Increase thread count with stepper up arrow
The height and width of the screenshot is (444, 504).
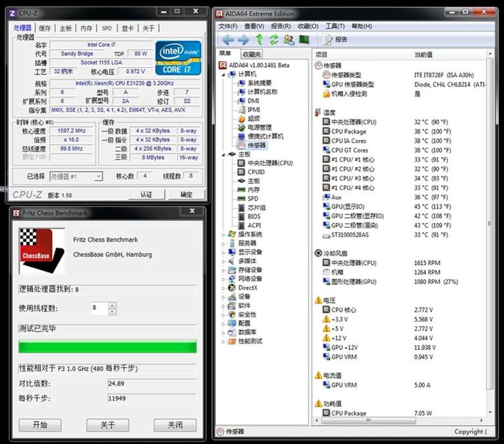(112, 305)
